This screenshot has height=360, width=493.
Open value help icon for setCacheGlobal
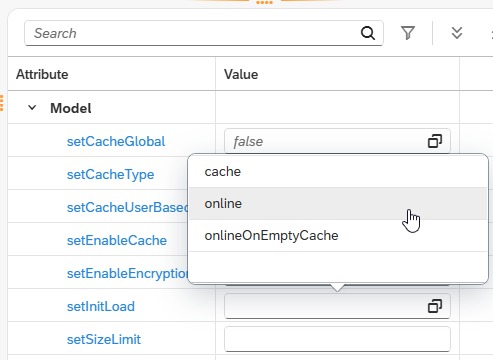[435, 141]
